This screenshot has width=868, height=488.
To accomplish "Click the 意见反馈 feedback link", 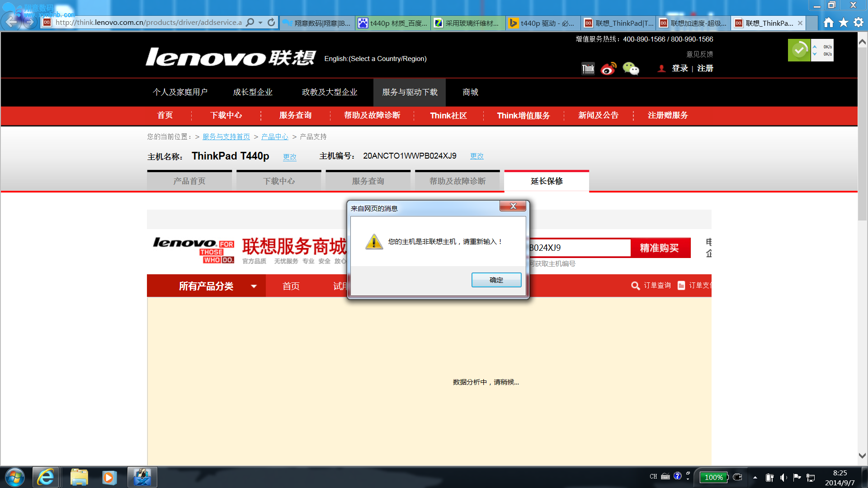I will [699, 54].
